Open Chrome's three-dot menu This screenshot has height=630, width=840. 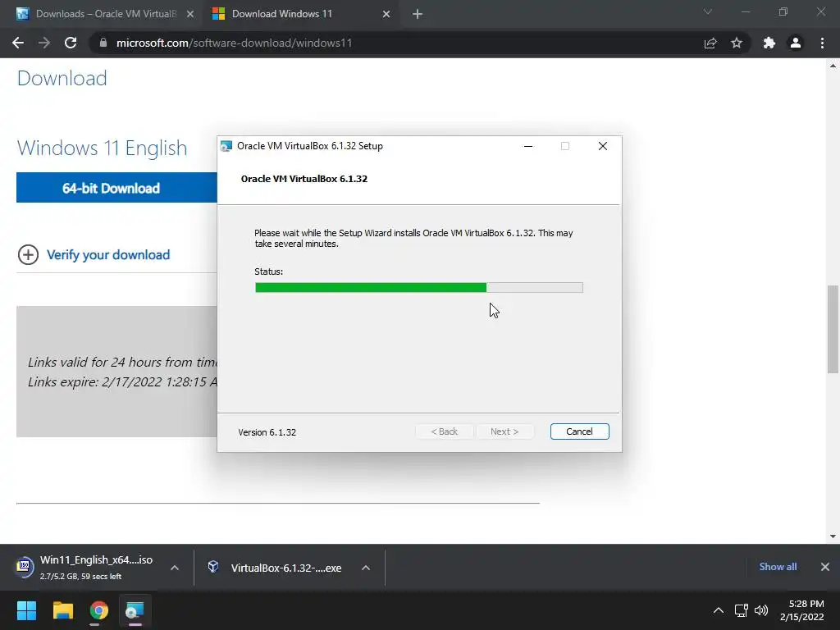(822, 43)
